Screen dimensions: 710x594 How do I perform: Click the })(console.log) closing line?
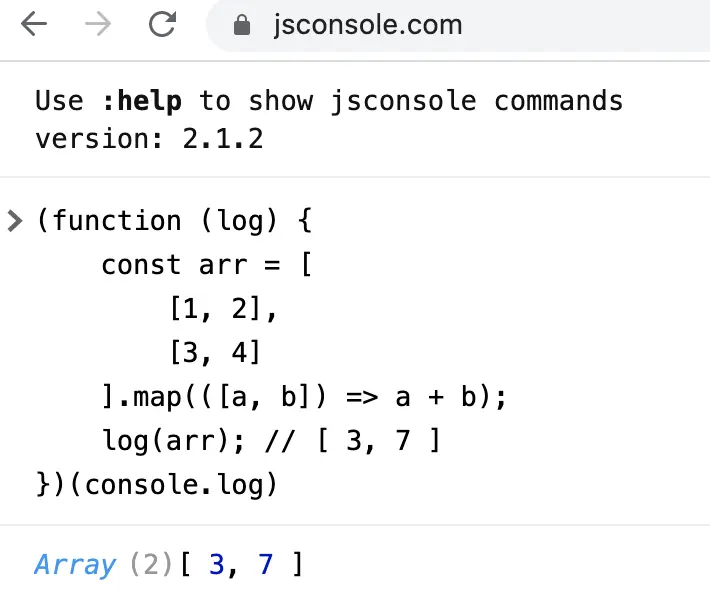click(x=157, y=484)
